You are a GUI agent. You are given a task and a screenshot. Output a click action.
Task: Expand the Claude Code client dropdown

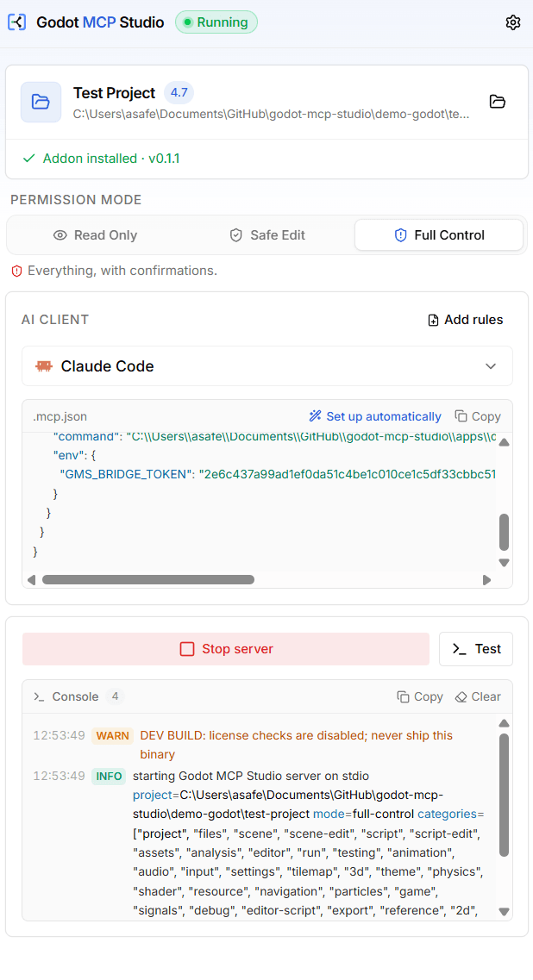267,366
